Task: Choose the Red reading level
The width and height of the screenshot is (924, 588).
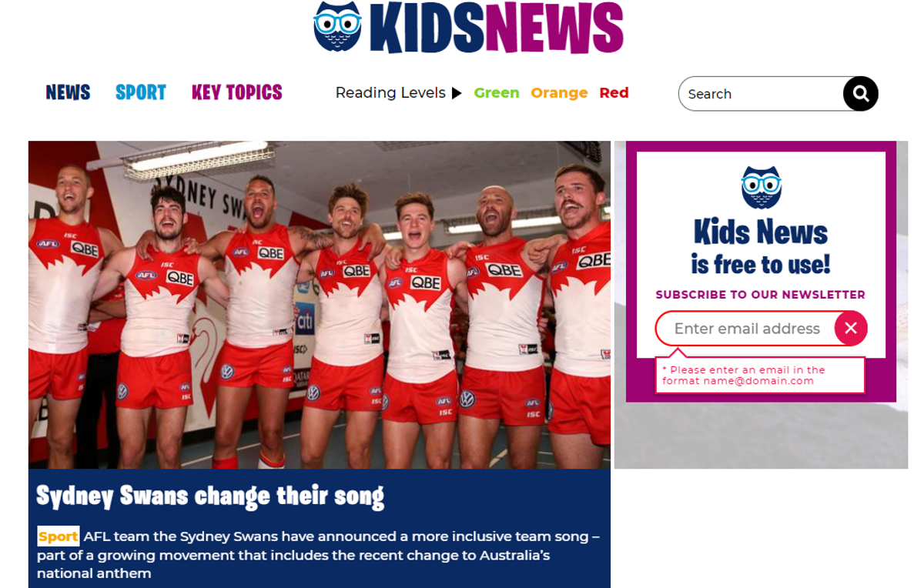Action: (x=614, y=93)
